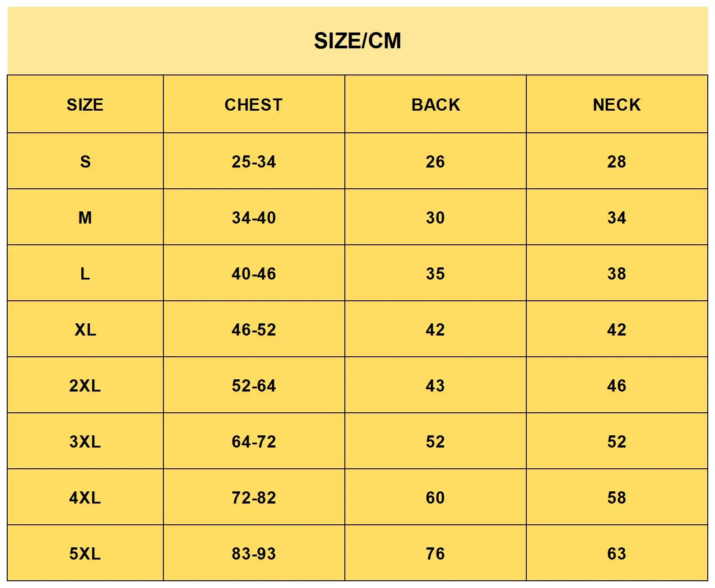The image size is (715, 588).
Task: Click the L size row label
Action: [85, 274]
